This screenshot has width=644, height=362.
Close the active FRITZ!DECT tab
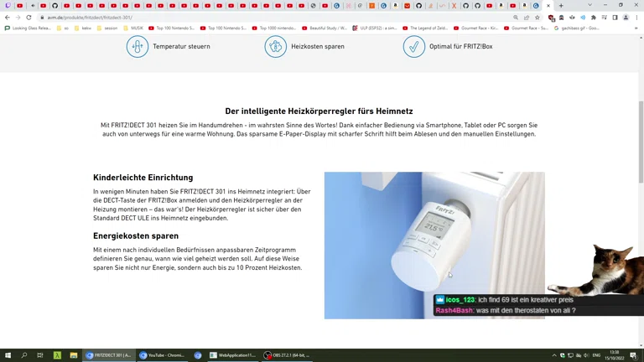click(548, 6)
